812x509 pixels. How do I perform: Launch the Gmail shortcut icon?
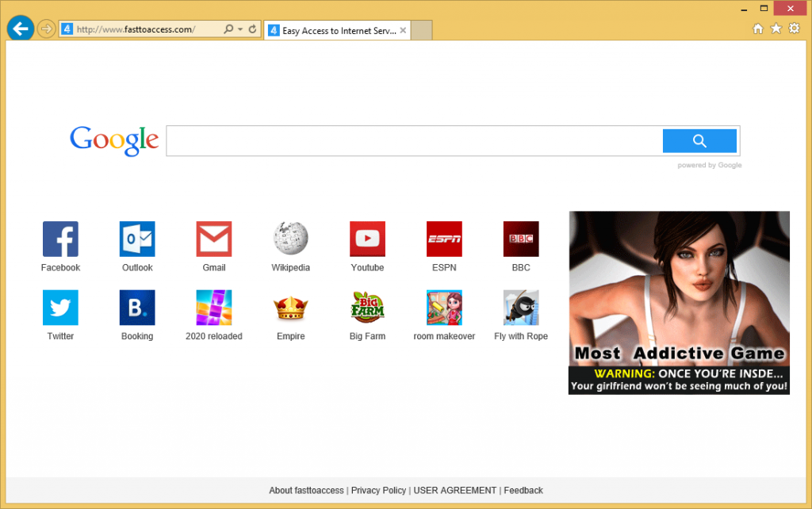coord(214,239)
